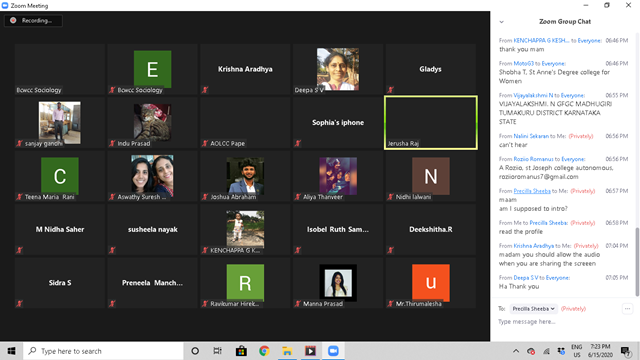The image size is (640, 360).
Task: Click muted mic icon on Gladys tile
Action: point(391,90)
